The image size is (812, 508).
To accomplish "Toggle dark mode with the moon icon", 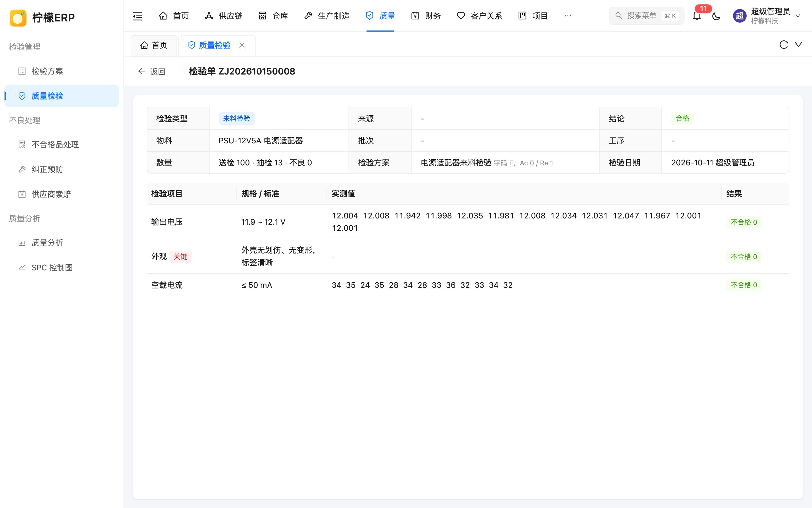I will [716, 16].
